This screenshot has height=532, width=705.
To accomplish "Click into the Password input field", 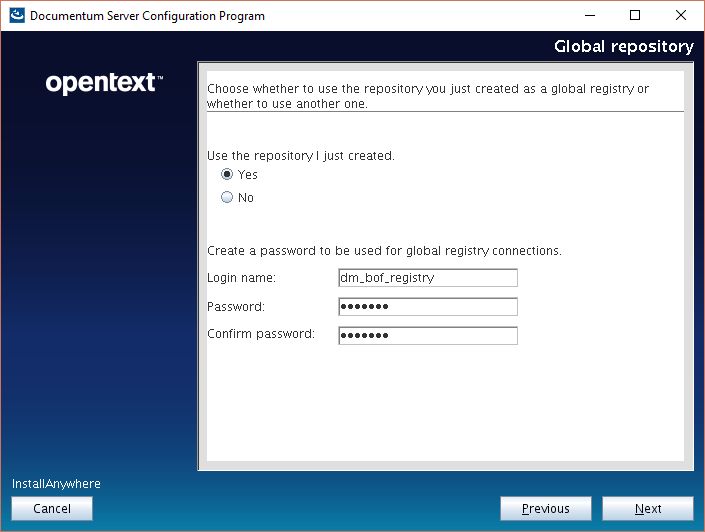I will tap(428, 307).
